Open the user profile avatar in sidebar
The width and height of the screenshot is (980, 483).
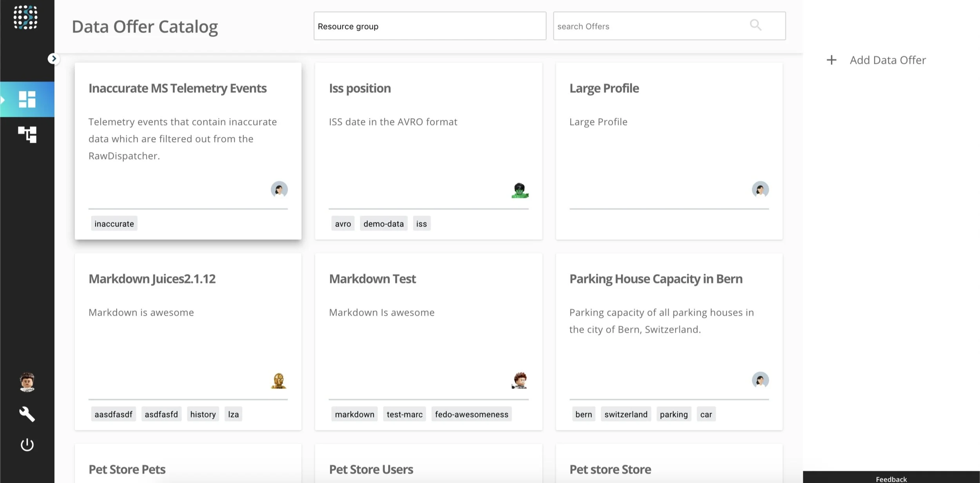(27, 382)
